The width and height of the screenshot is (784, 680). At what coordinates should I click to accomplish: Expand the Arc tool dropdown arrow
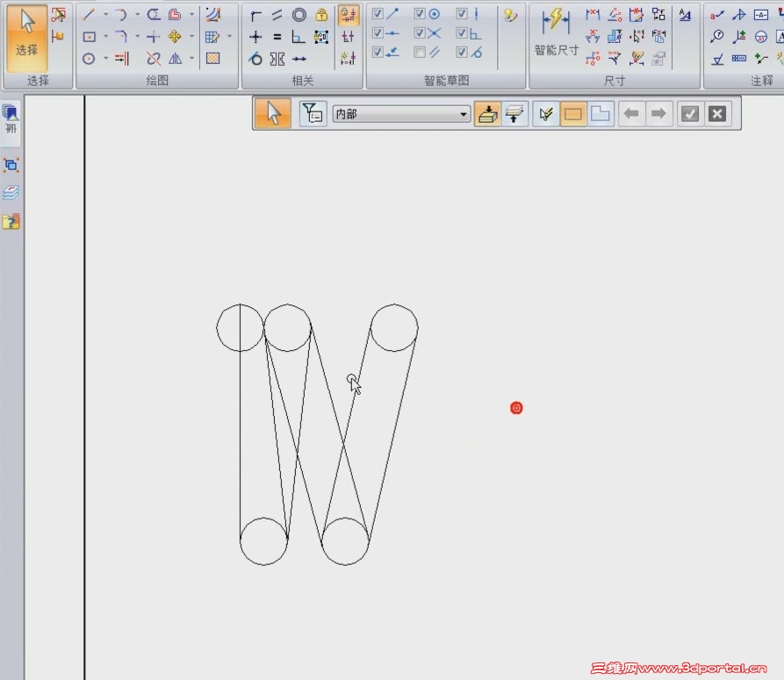[138, 15]
